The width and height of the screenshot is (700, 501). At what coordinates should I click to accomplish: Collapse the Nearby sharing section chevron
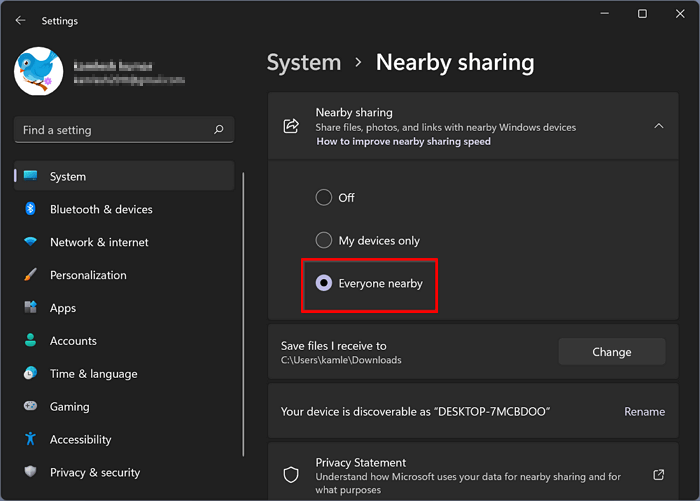point(658,126)
